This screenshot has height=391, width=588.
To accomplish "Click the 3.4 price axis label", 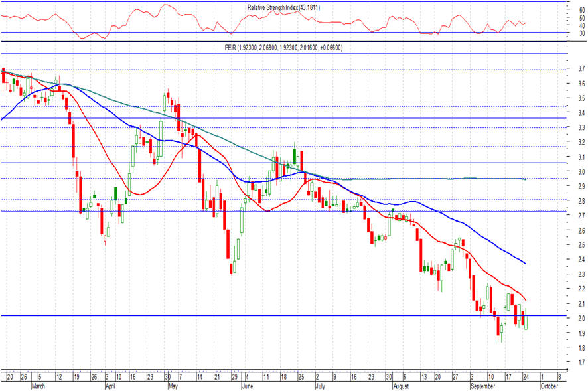I will pyautogui.click(x=581, y=113).
